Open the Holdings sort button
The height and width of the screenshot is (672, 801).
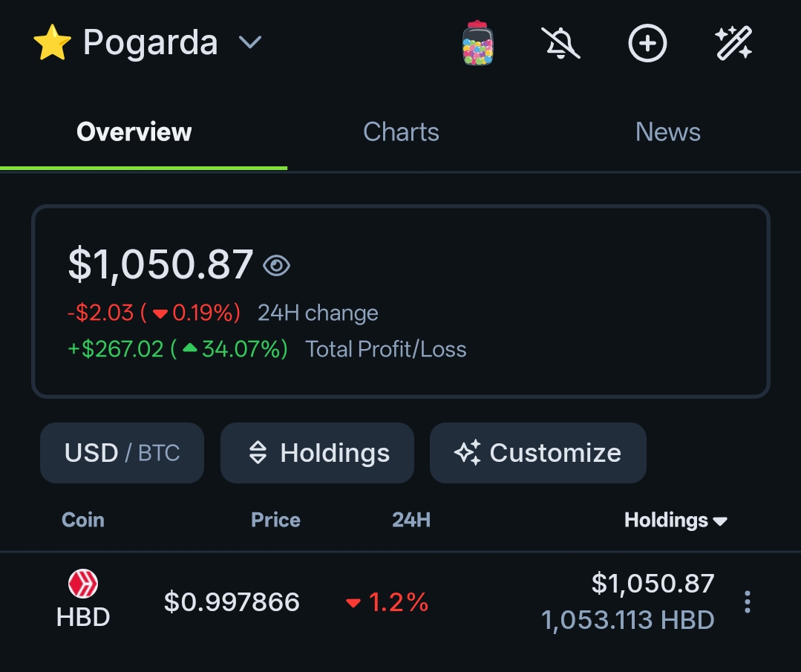[317, 453]
